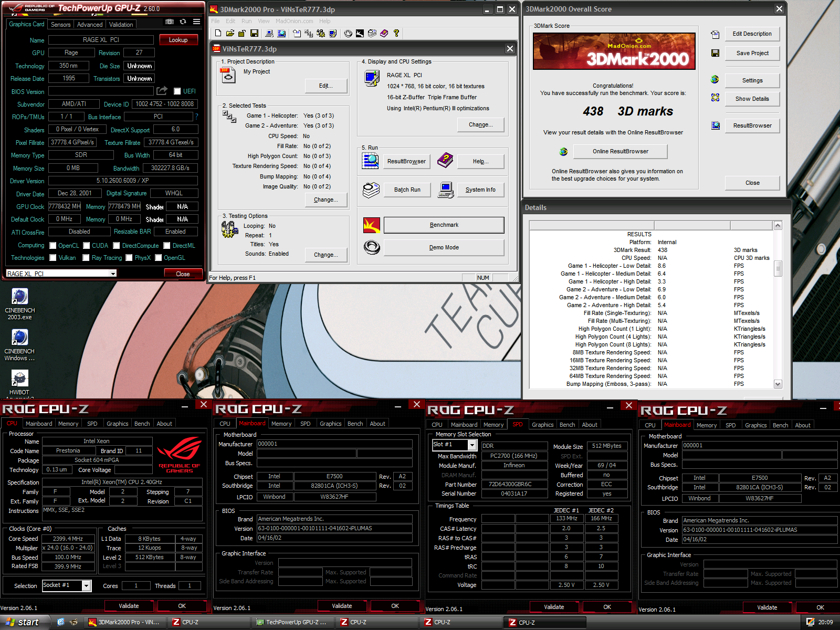Switch to the Advanced tab in GPU-Z
The height and width of the screenshot is (630, 840).
pos(90,25)
